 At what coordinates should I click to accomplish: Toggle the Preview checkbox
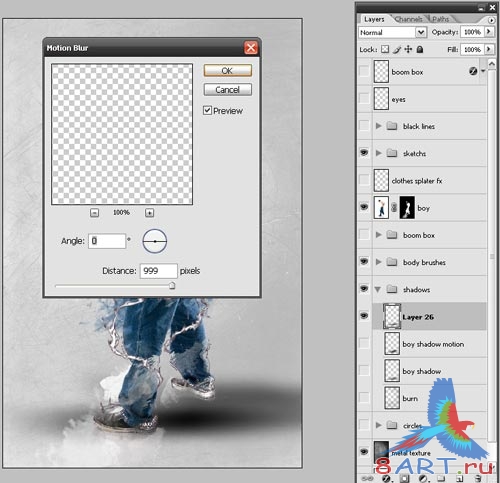click(207, 110)
